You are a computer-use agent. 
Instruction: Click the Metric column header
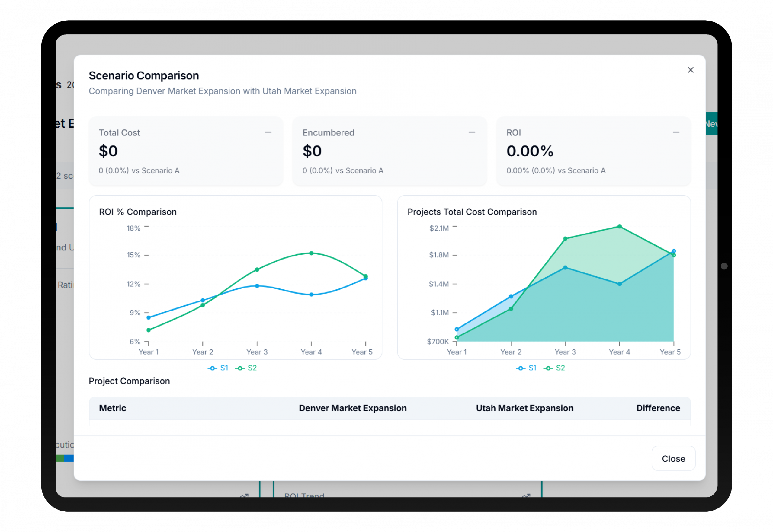click(112, 408)
